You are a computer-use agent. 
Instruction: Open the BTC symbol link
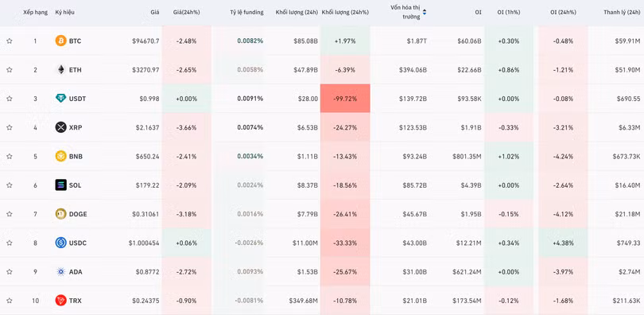(x=76, y=41)
